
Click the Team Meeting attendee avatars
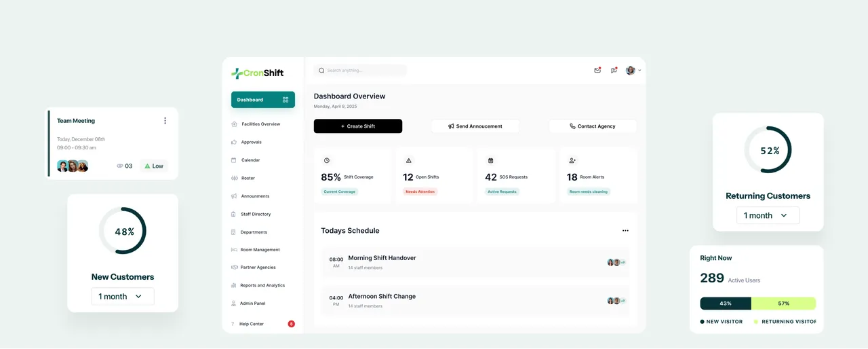[x=73, y=166]
